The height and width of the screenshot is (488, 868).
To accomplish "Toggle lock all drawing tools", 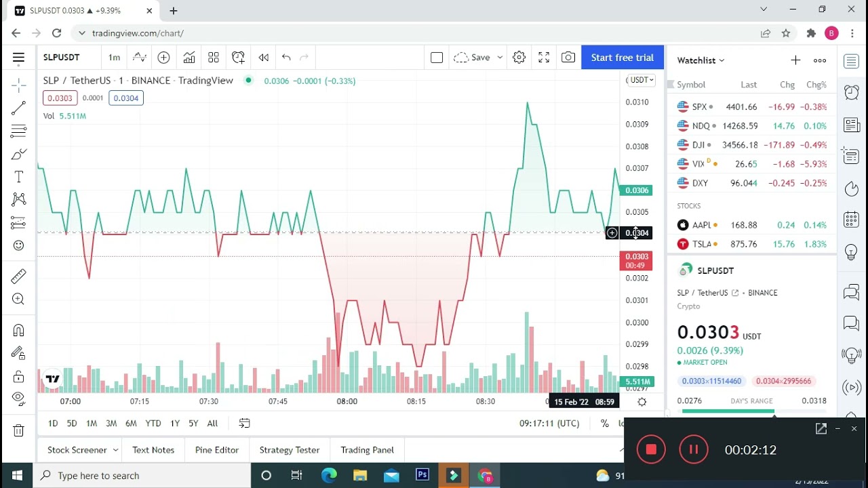I will pos(18,376).
